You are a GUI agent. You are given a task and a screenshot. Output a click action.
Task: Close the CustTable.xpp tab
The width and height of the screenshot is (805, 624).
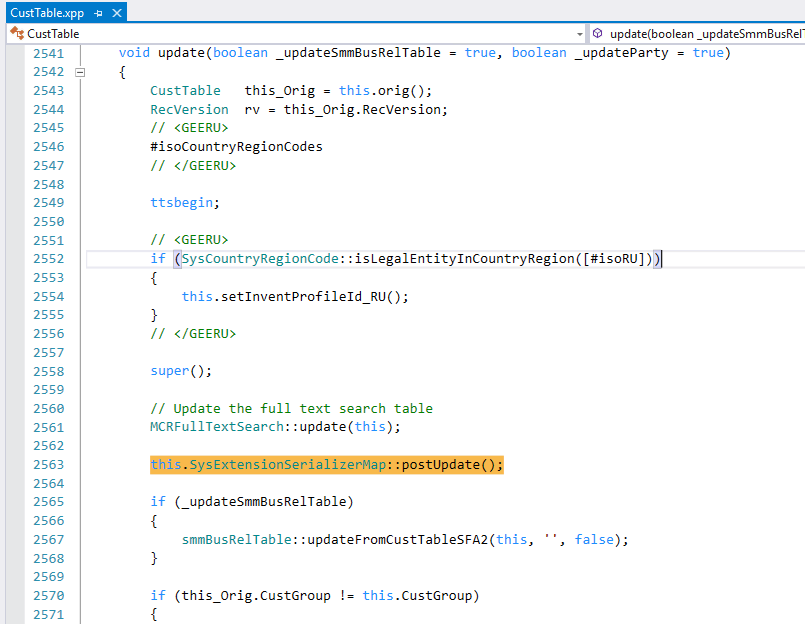116,13
